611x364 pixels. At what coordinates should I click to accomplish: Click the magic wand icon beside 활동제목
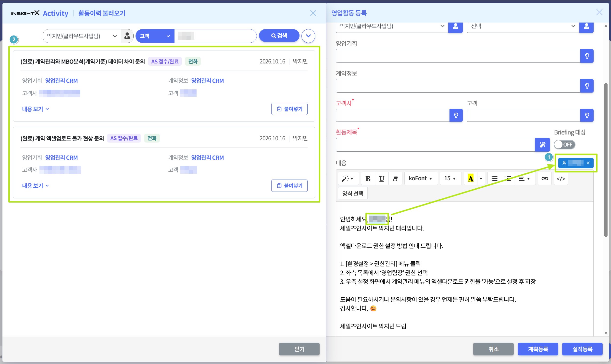pyautogui.click(x=542, y=145)
